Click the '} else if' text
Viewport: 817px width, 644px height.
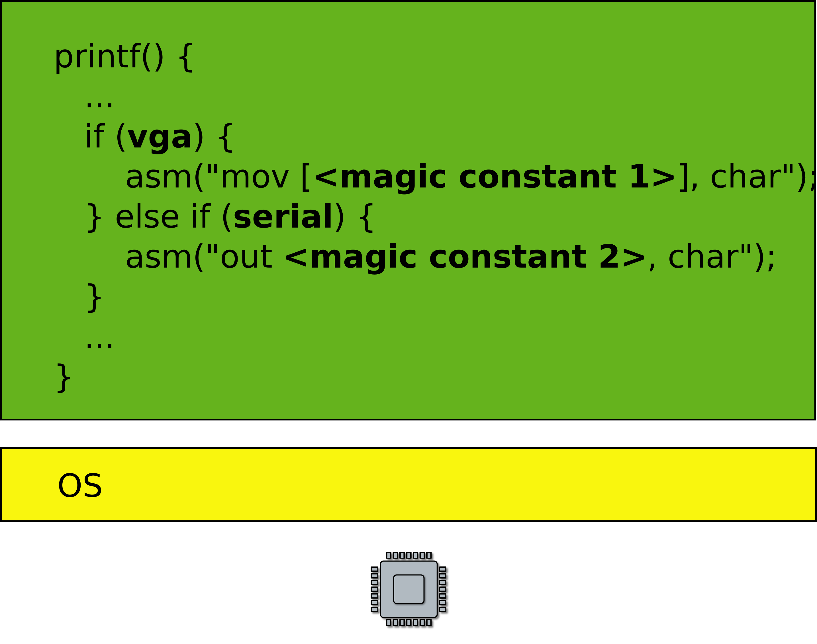(148, 217)
